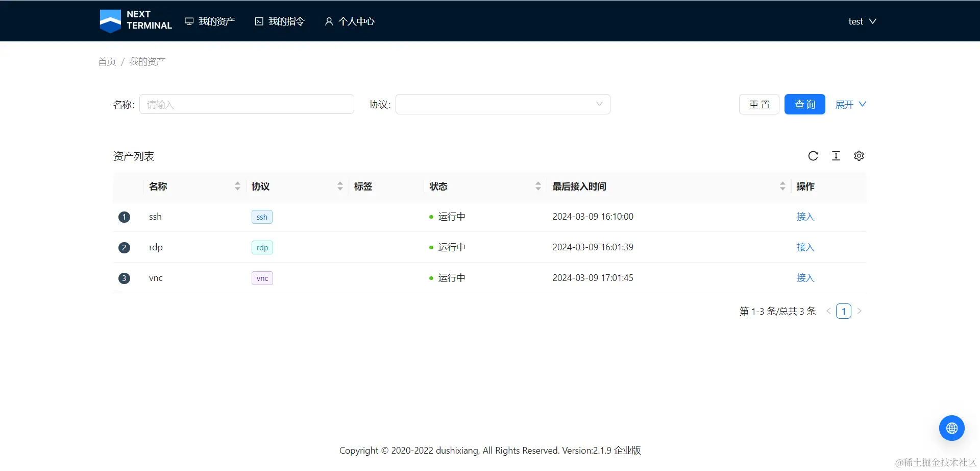
Task: Expand more filters with 展开
Action: (850, 104)
